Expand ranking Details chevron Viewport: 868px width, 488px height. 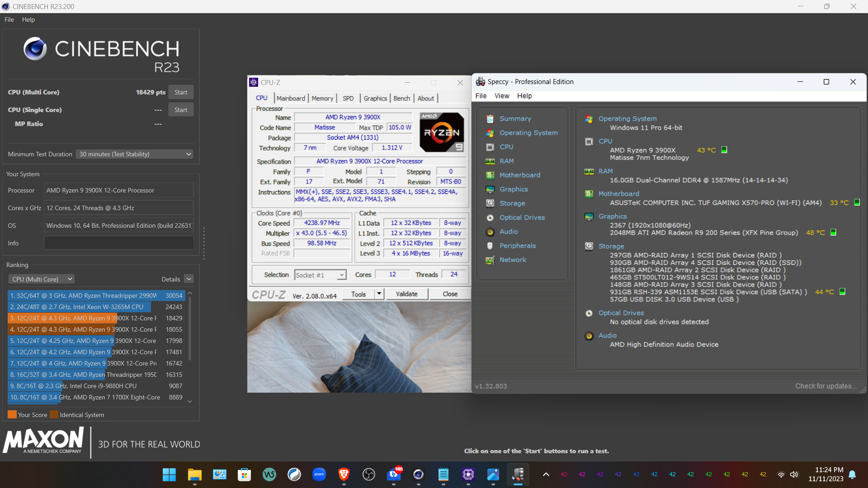click(189, 279)
